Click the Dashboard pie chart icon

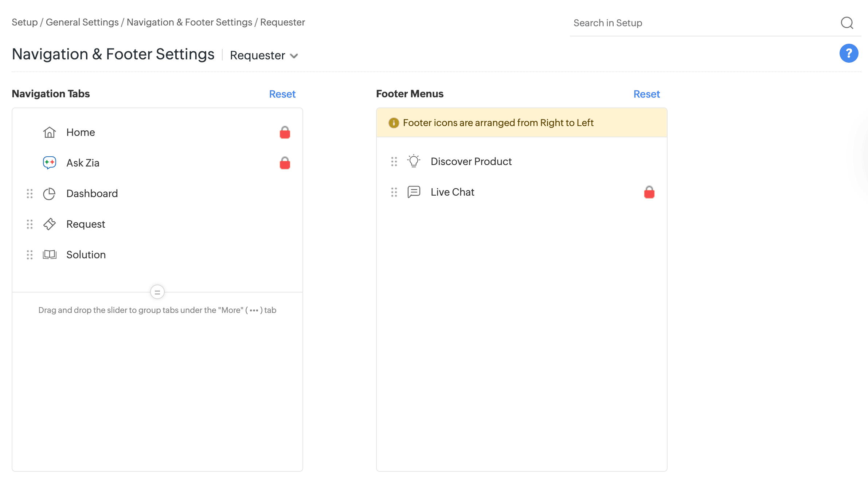49,193
